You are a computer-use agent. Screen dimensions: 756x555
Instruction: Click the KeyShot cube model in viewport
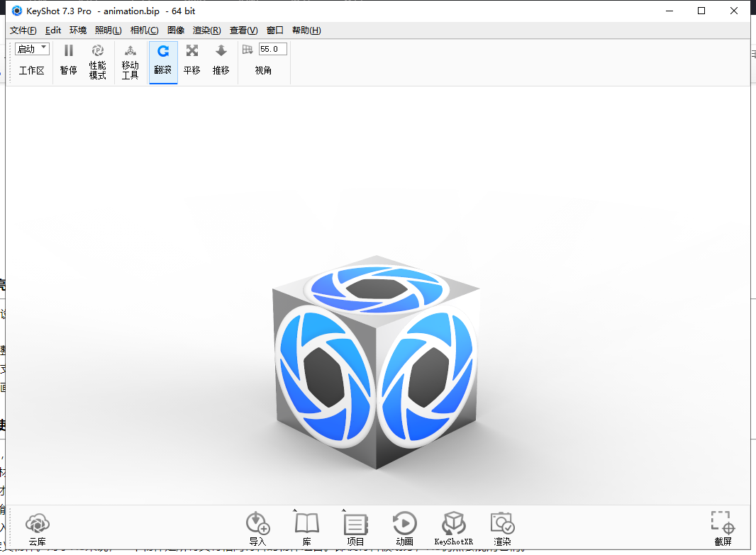(x=376, y=362)
